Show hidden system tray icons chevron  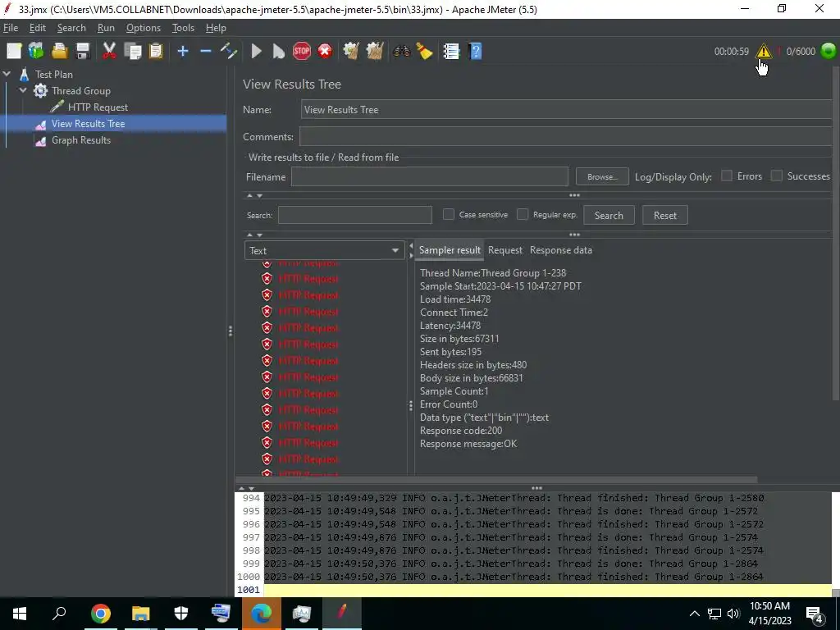click(694, 614)
